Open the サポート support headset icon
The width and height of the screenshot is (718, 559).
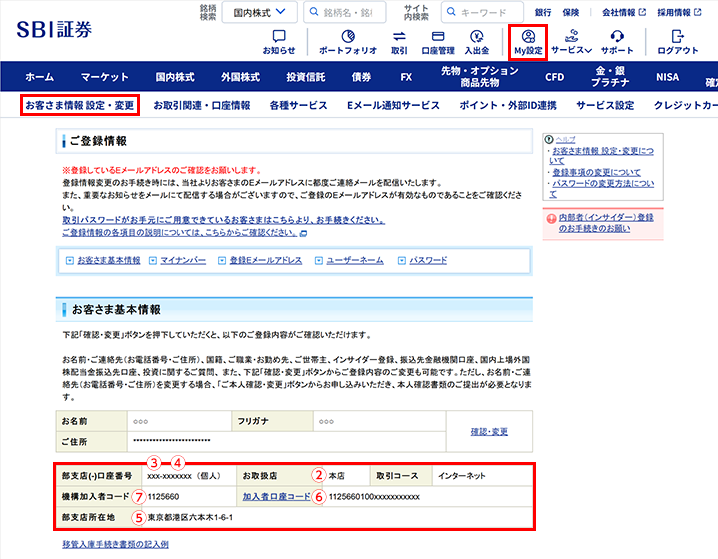pyautogui.click(x=617, y=42)
